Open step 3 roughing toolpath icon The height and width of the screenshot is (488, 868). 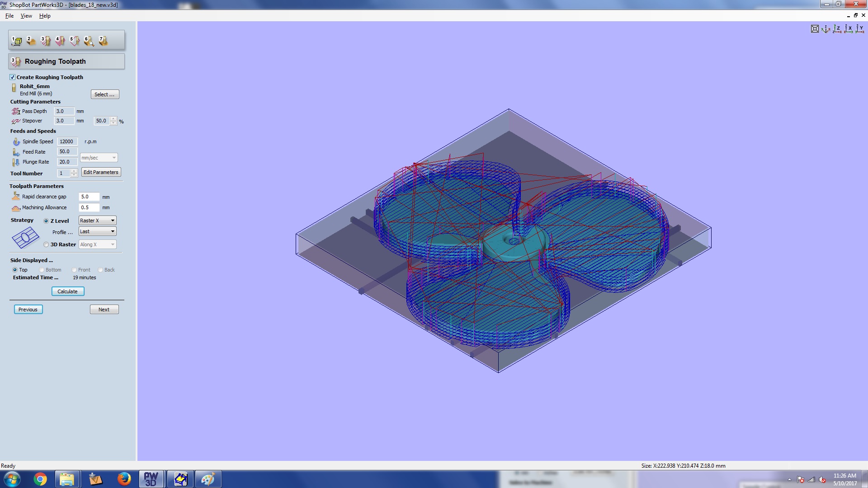click(45, 41)
